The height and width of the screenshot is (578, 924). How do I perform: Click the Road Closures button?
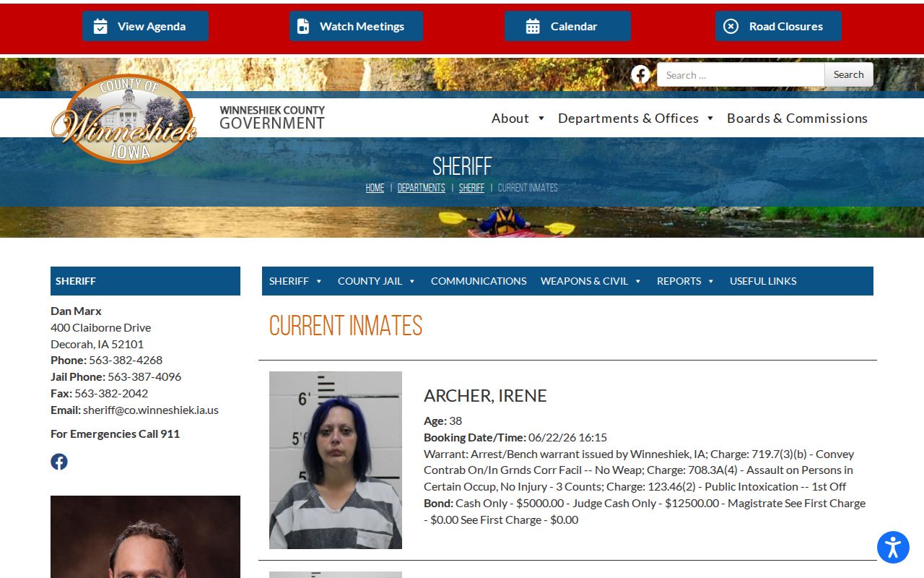778,26
